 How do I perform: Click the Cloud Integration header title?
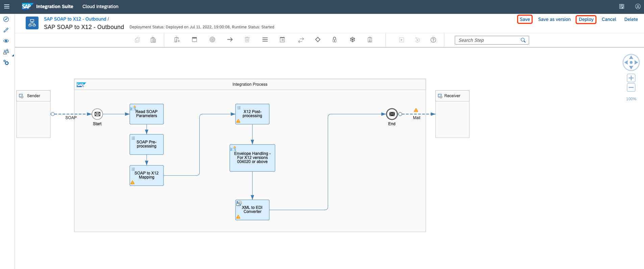(100, 6)
